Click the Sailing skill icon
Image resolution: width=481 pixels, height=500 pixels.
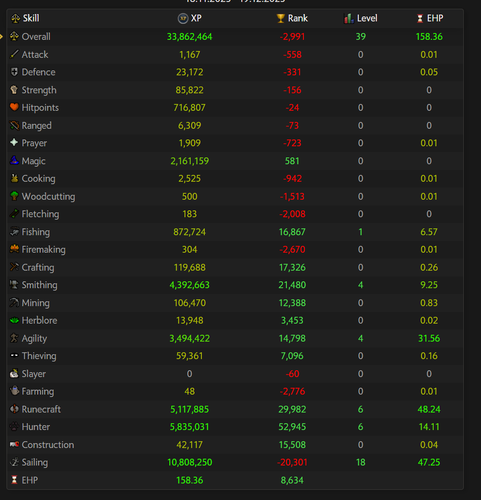(14, 462)
